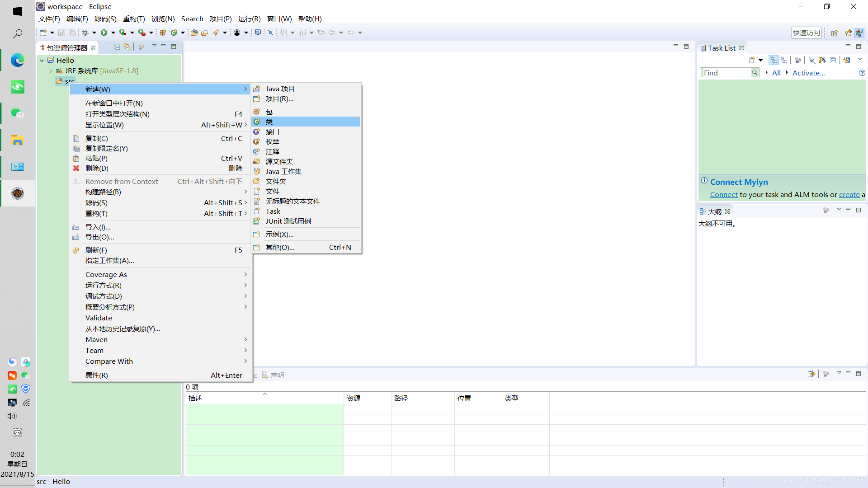Toggle Scheduled view in Task List
Image resolution: width=868 pixels, height=488 pixels.
click(x=784, y=60)
